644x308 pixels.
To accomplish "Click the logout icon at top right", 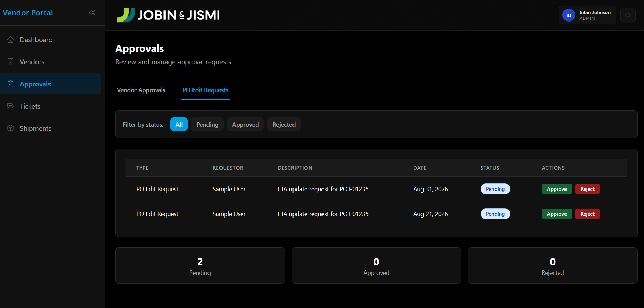I will 628,15.
